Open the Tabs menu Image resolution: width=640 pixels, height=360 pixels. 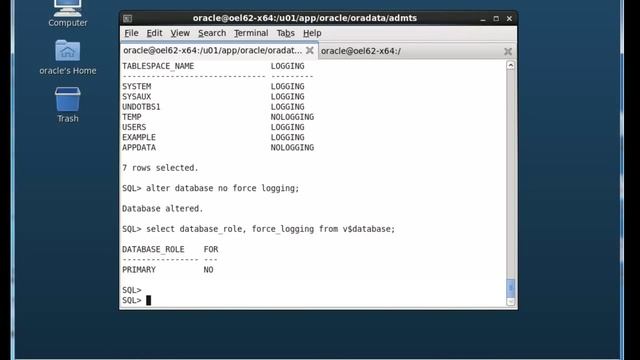[x=285, y=33]
